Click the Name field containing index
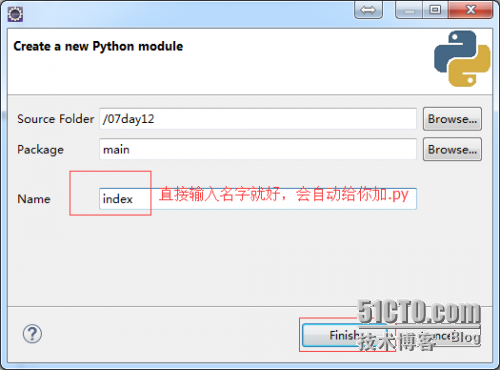The height and width of the screenshot is (370, 500). click(x=258, y=199)
